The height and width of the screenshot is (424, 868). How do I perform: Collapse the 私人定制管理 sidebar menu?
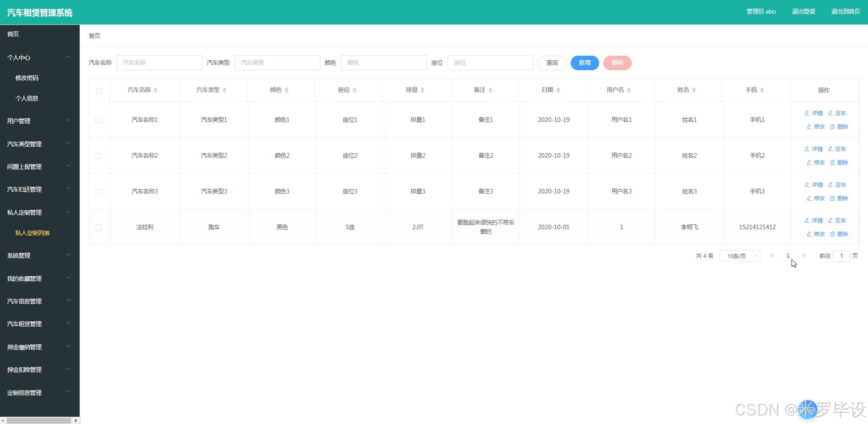pos(40,212)
